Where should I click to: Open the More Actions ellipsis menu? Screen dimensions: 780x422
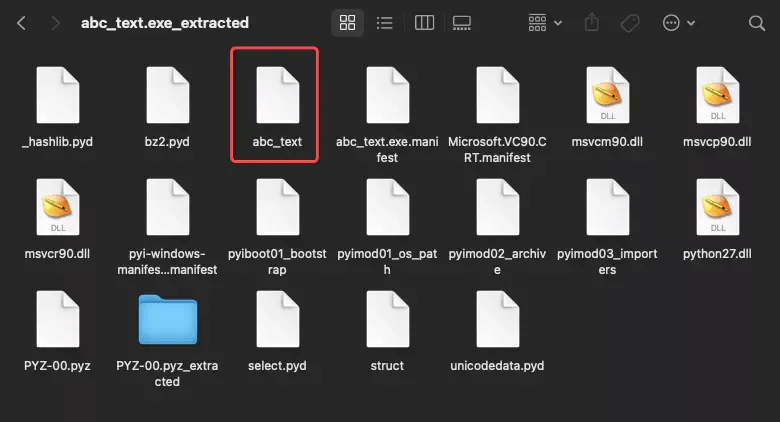pos(678,22)
